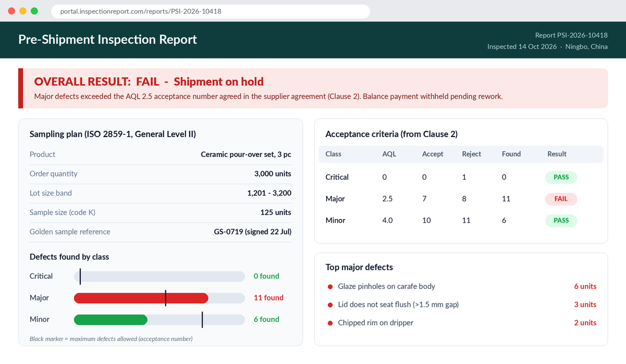Click the 11 found label
Image resolution: width=626 pixels, height=364 pixels.
tap(269, 298)
